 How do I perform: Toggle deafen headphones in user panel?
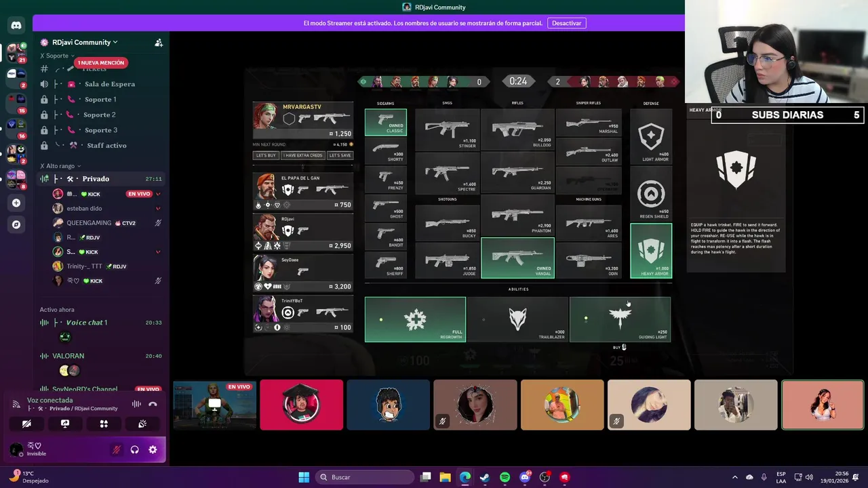pyautogui.click(x=134, y=449)
